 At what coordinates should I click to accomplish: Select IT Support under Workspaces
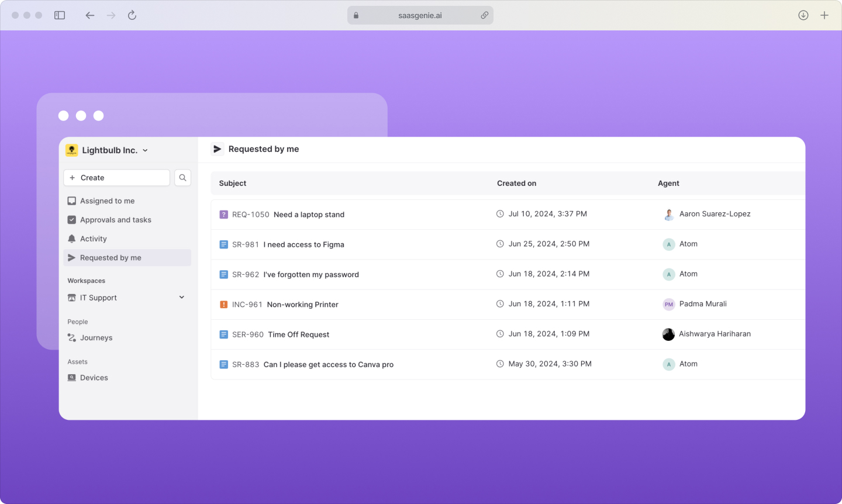[98, 298]
